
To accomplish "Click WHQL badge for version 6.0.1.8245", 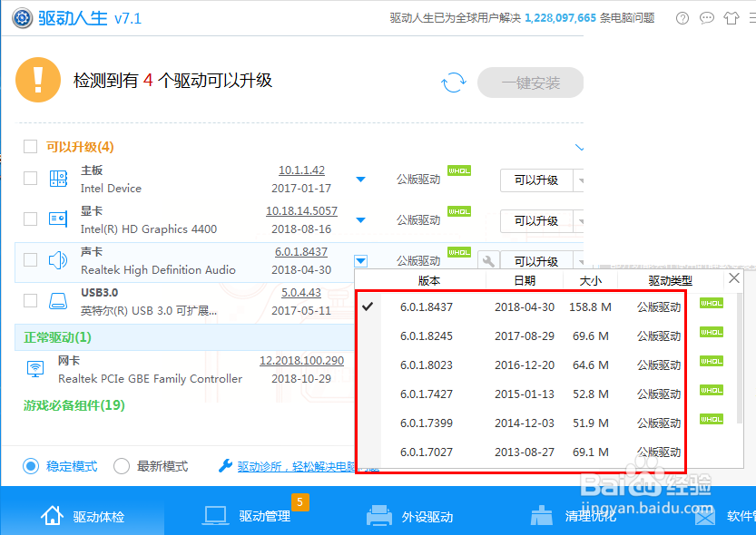I will tap(712, 332).
